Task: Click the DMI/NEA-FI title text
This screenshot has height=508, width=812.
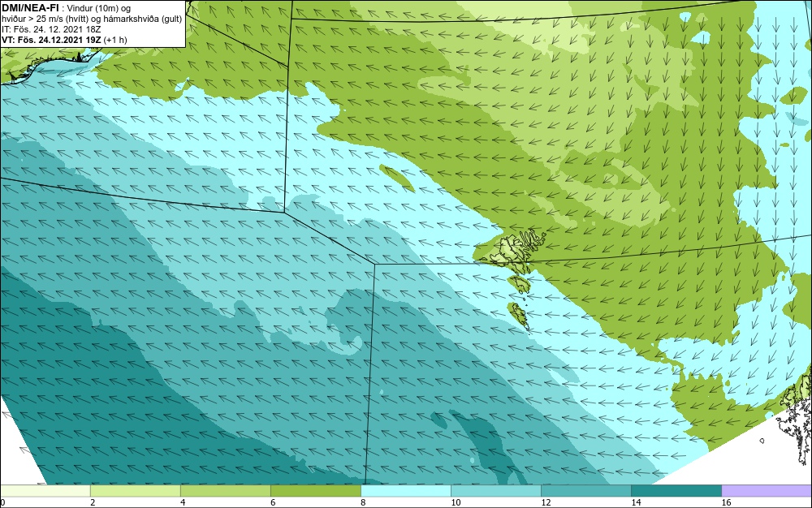Action: (30, 7)
